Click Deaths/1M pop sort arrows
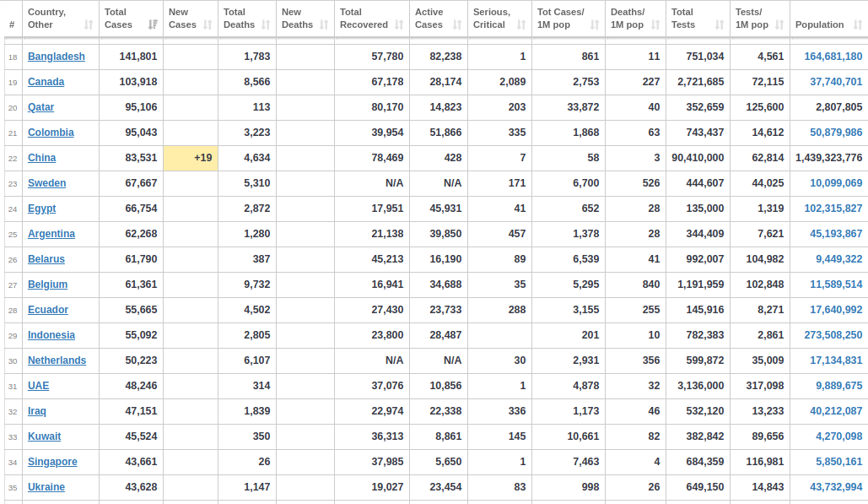This screenshot has height=504, width=868. tap(655, 25)
